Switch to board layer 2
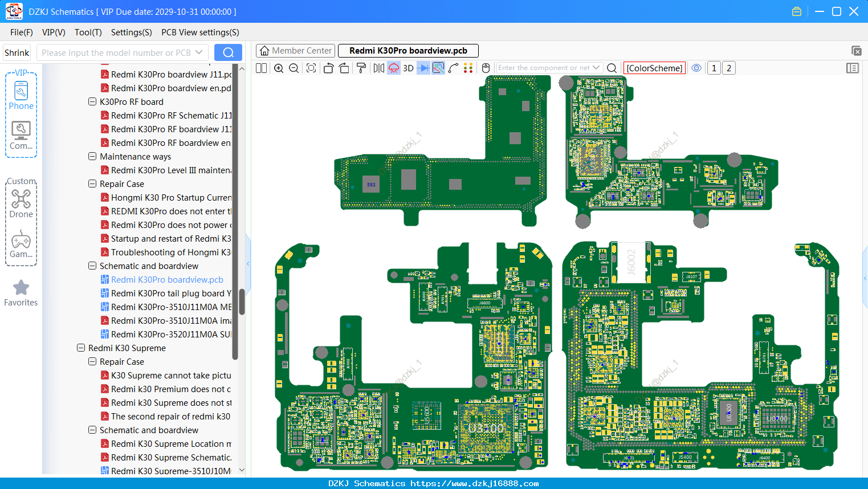 (729, 68)
